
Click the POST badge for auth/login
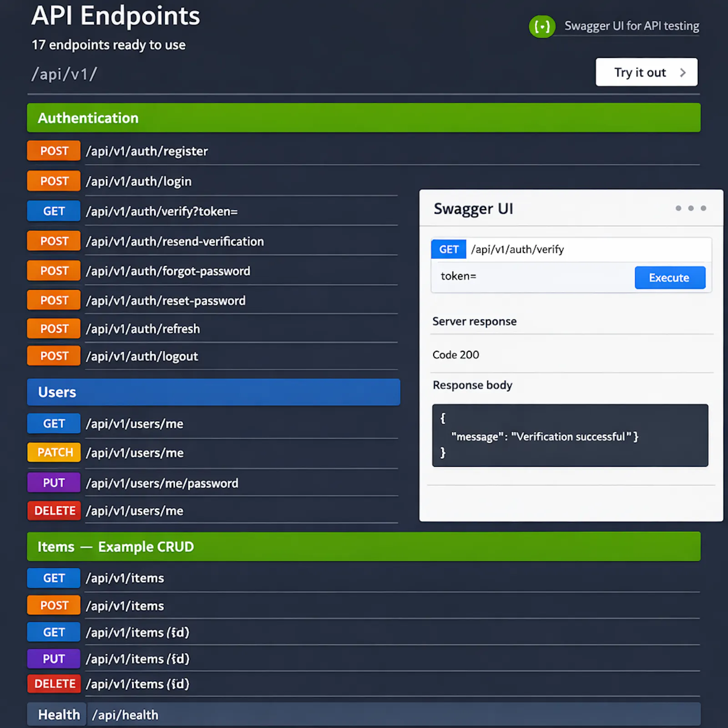(x=54, y=181)
